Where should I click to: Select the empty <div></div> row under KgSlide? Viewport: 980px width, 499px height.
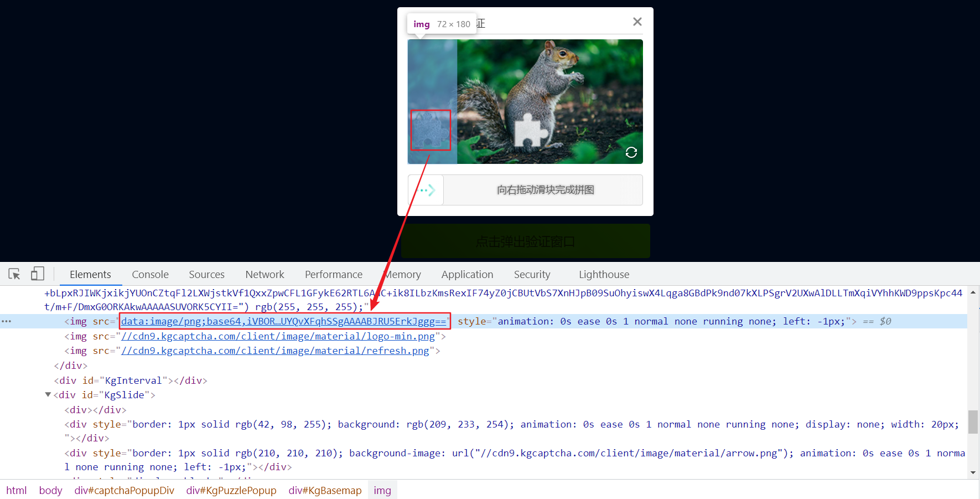(96, 410)
